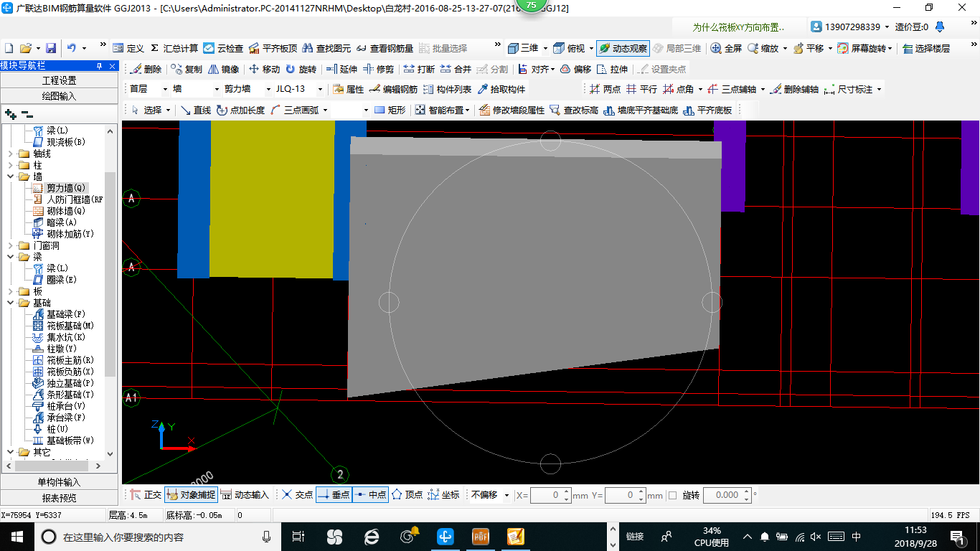Screen dimensions: 980x551
Task: Click 合并 merge tool
Action: tap(456, 69)
